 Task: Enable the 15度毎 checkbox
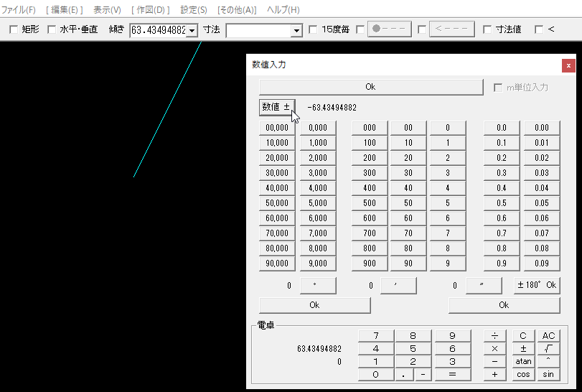click(x=313, y=29)
